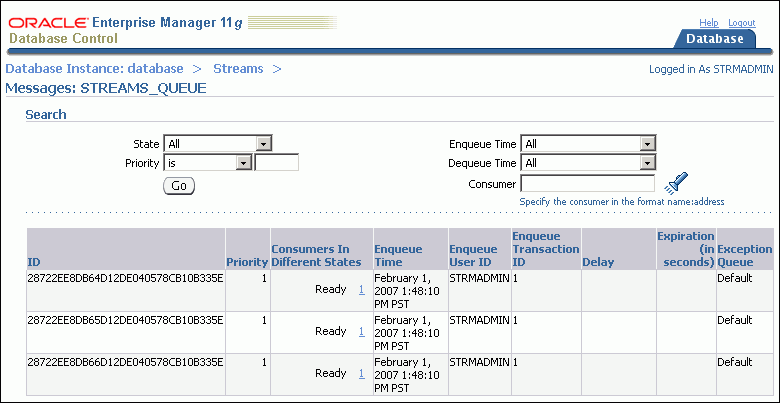780x403 pixels.
Task: Go to the Streams breadcrumb
Action: [x=238, y=69]
